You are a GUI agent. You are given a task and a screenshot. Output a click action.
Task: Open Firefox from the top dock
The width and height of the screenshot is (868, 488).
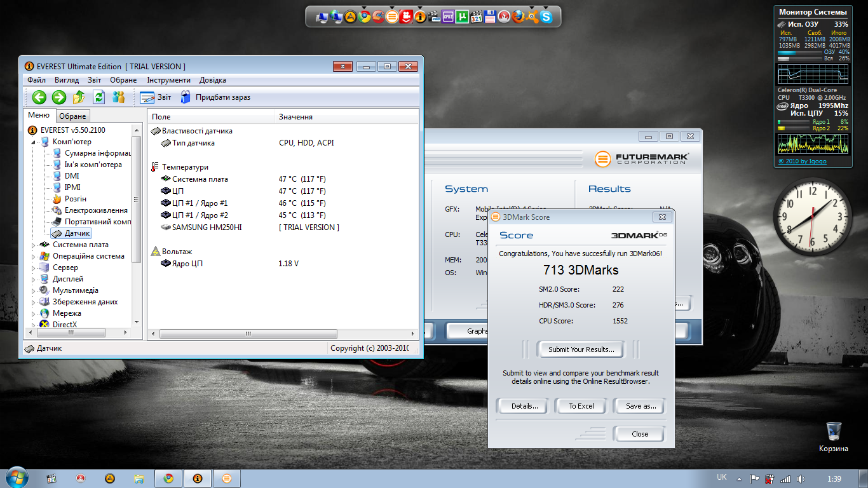tap(519, 17)
